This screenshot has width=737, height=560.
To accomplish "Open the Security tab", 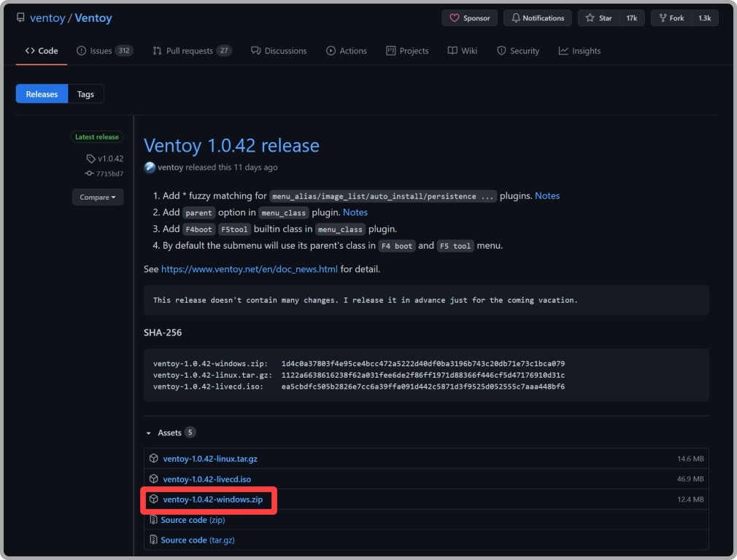I will pyautogui.click(x=518, y=51).
